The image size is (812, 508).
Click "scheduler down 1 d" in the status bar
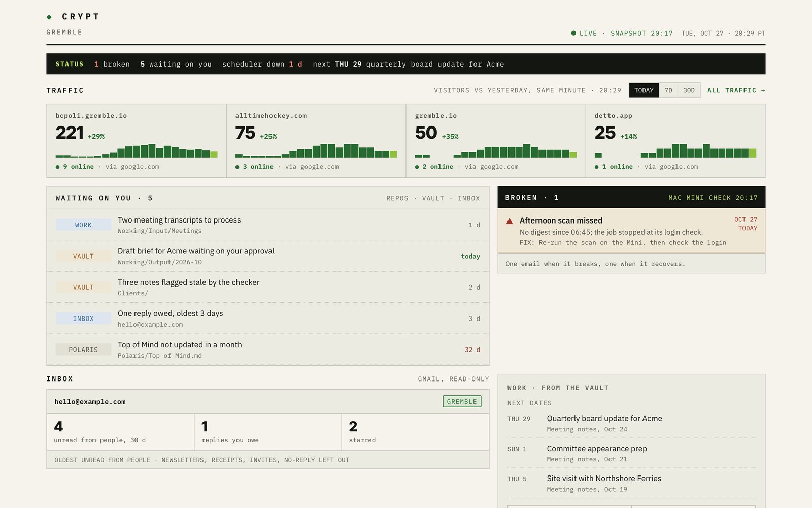[x=262, y=64]
